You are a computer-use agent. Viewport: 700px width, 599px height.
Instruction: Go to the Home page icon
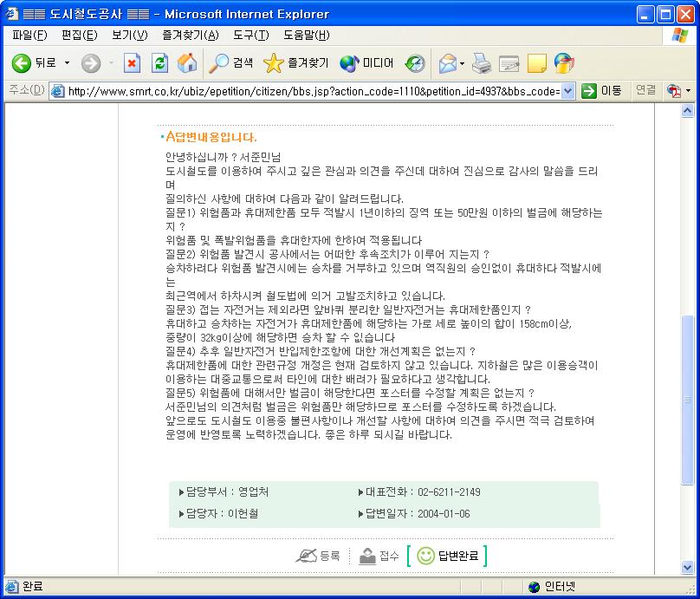pyautogui.click(x=186, y=63)
